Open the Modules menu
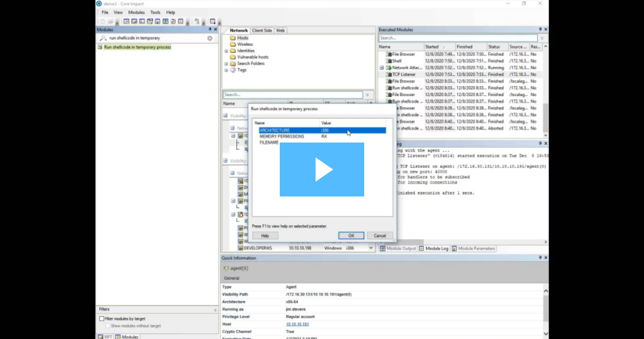 tap(136, 12)
